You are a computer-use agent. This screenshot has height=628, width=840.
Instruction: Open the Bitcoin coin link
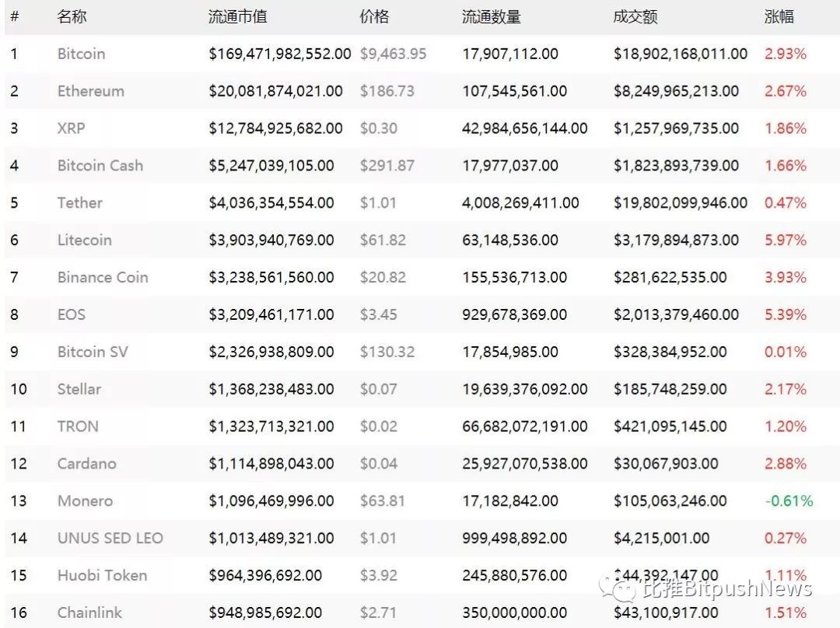tap(81, 54)
